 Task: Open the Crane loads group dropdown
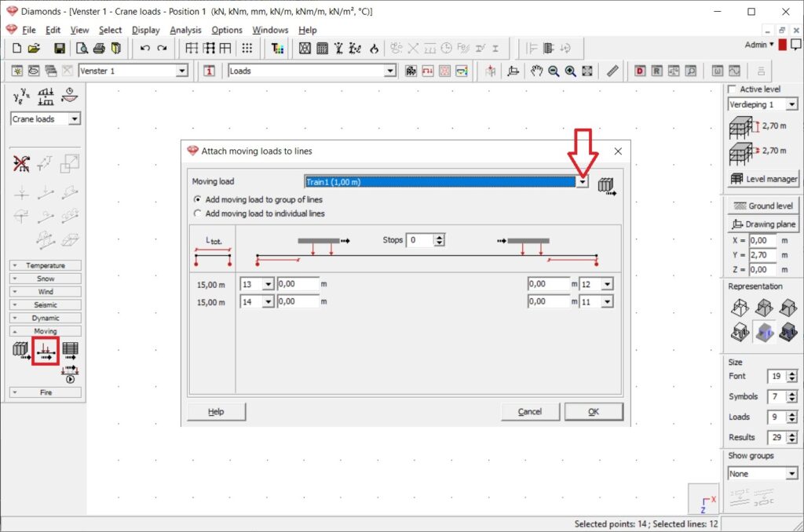75,119
